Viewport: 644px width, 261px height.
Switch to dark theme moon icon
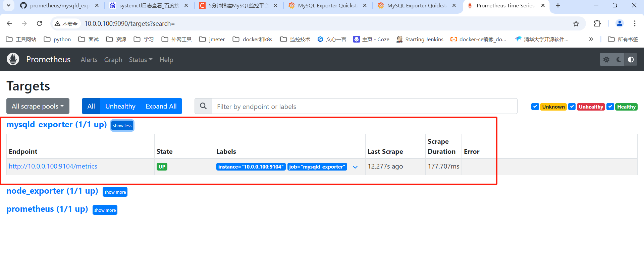click(619, 59)
